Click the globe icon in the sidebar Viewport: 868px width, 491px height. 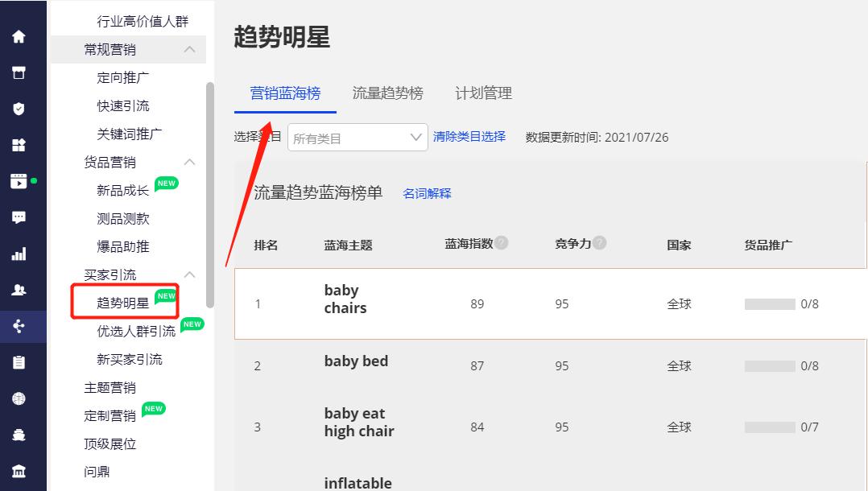(18, 398)
